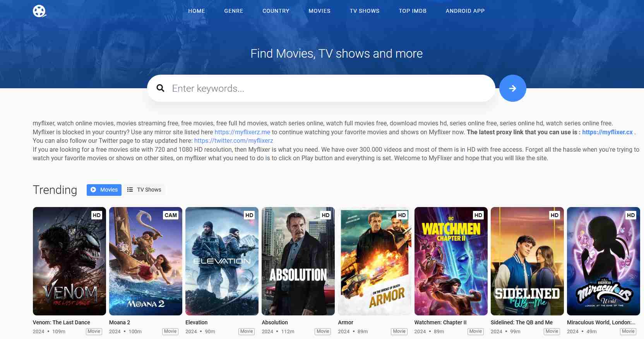Open ANDROID APP page
The image size is (644, 339).
coord(465,11)
